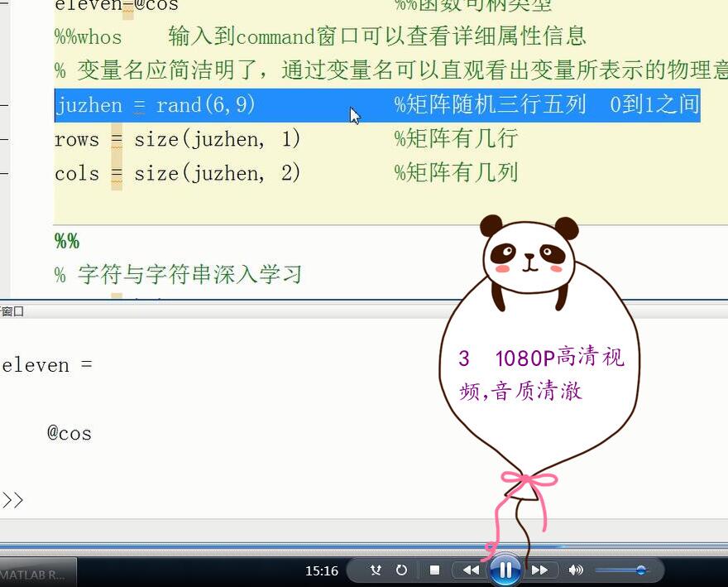Stop the video playback
This screenshot has width=728, height=587.
click(x=434, y=570)
